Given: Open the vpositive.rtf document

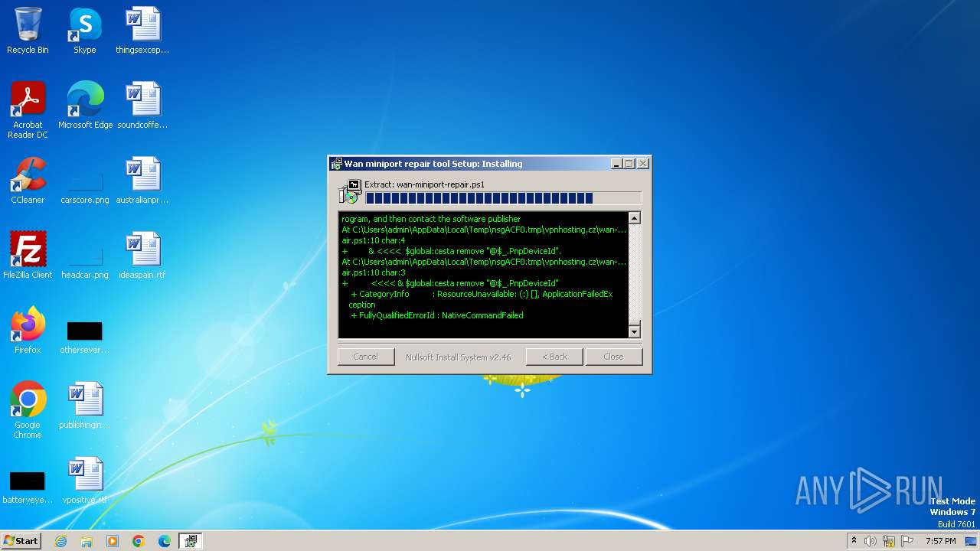Looking at the screenshot, I should coord(85,481).
